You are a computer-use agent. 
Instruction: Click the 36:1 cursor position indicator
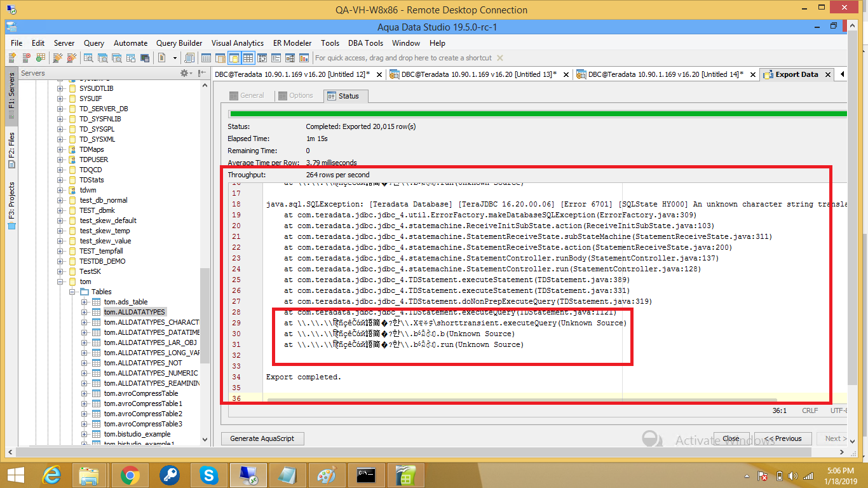tap(780, 410)
